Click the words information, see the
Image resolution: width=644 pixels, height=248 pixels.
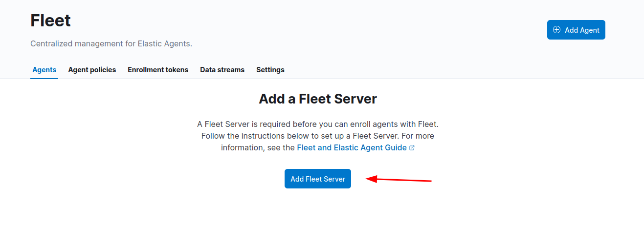pyautogui.click(x=258, y=147)
